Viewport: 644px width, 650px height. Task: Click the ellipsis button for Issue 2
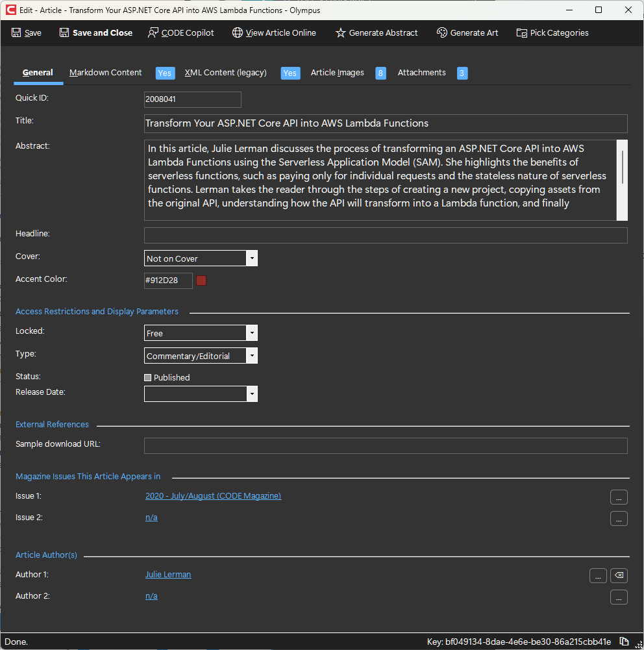point(619,519)
